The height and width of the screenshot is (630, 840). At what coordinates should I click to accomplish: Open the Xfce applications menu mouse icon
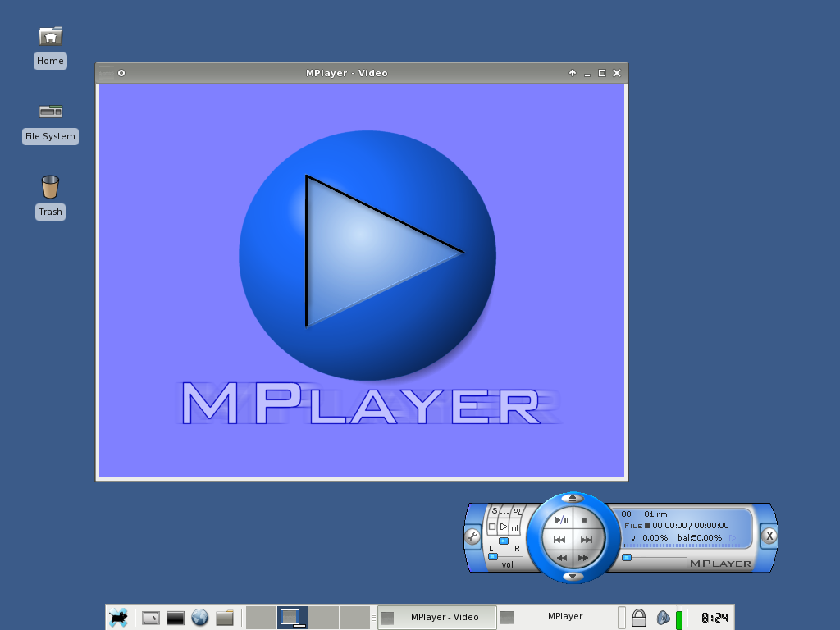(x=118, y=618)
